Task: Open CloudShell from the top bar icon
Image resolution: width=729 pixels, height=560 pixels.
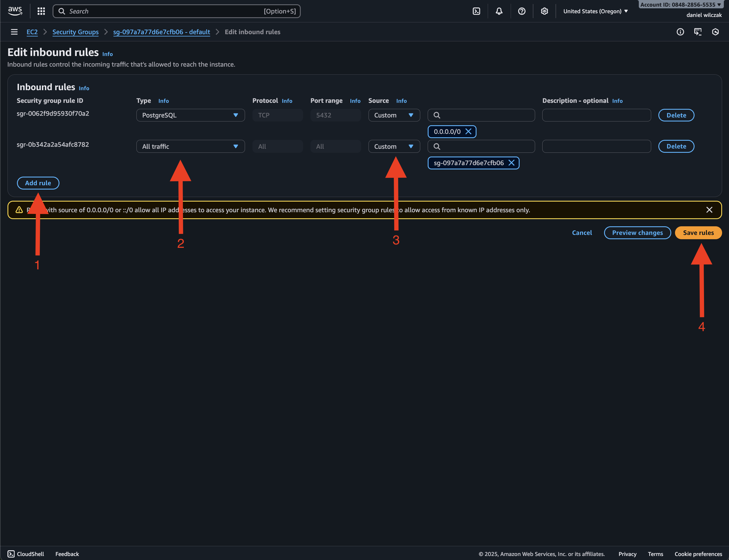Action: pyautogui.click(x=476, y=11)
